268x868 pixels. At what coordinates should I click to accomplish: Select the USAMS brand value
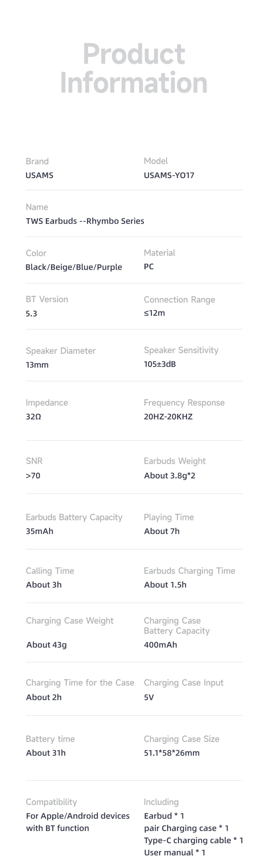(x=39, y=175)
